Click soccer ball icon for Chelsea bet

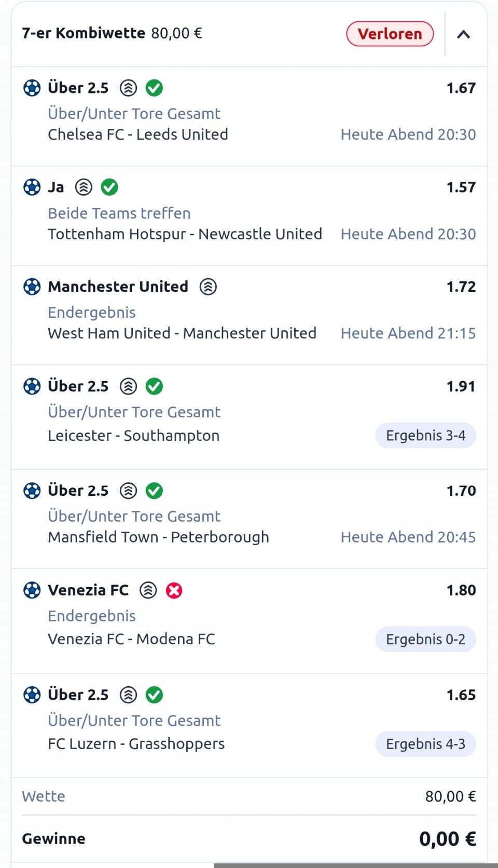[x=32, y=88]
